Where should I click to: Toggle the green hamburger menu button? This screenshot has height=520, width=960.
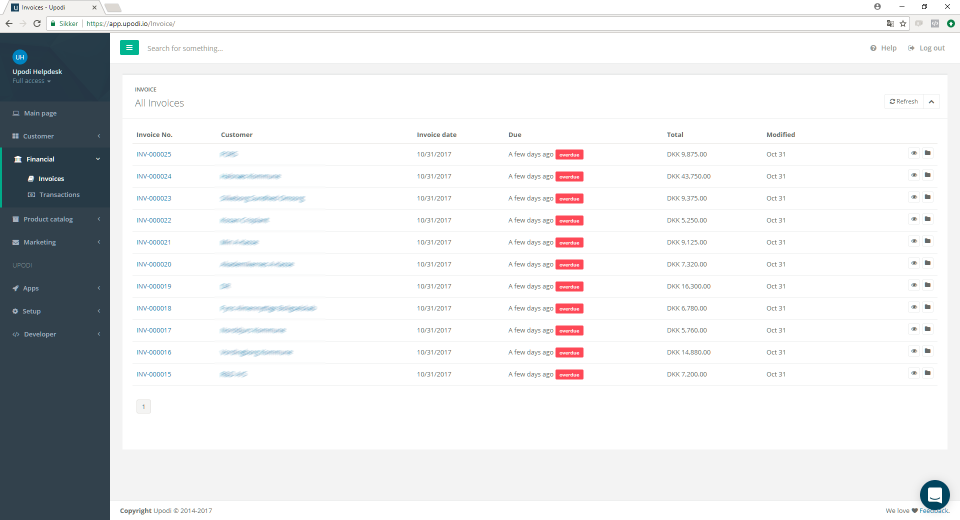129,48
